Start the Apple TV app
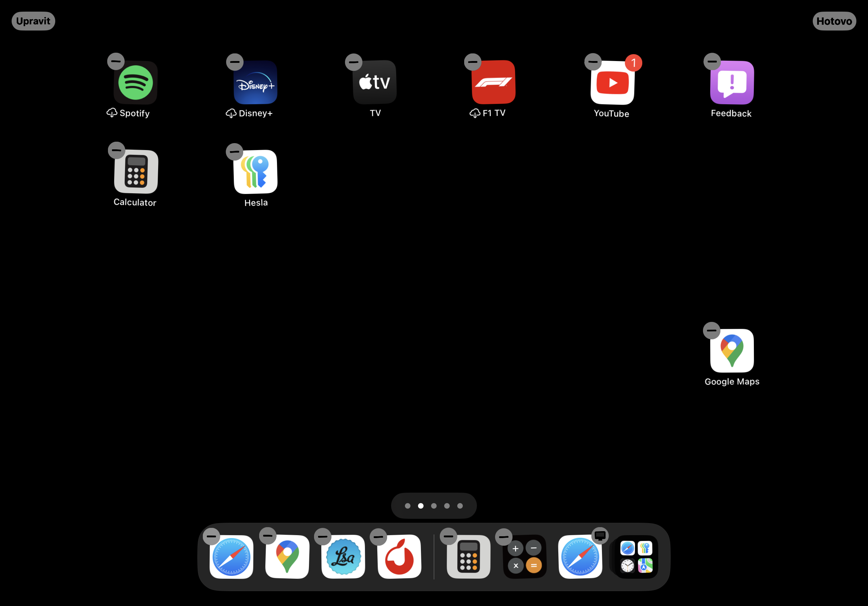 374,82
